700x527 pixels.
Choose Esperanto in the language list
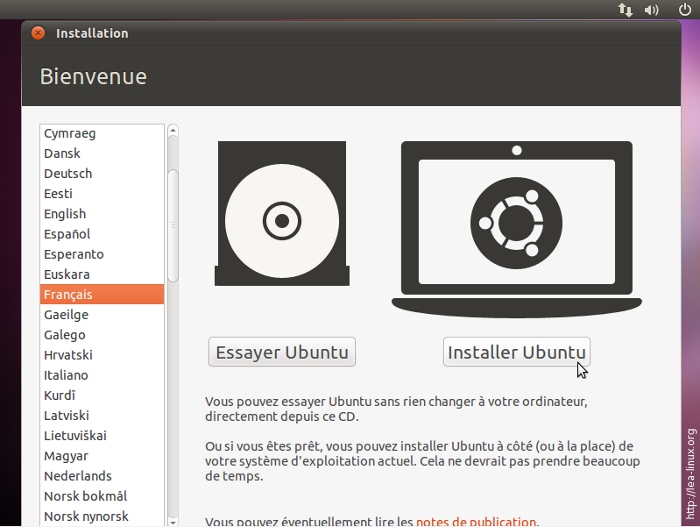tap(74, 254)
